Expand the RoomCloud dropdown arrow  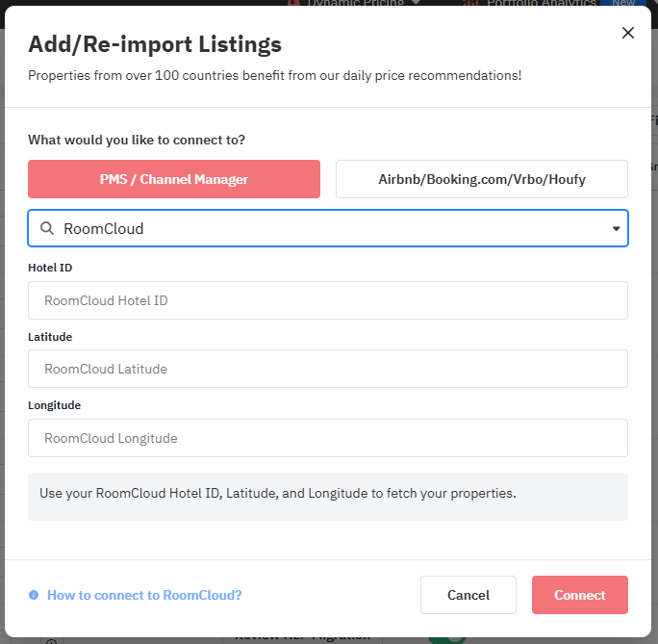pos(616,229)
